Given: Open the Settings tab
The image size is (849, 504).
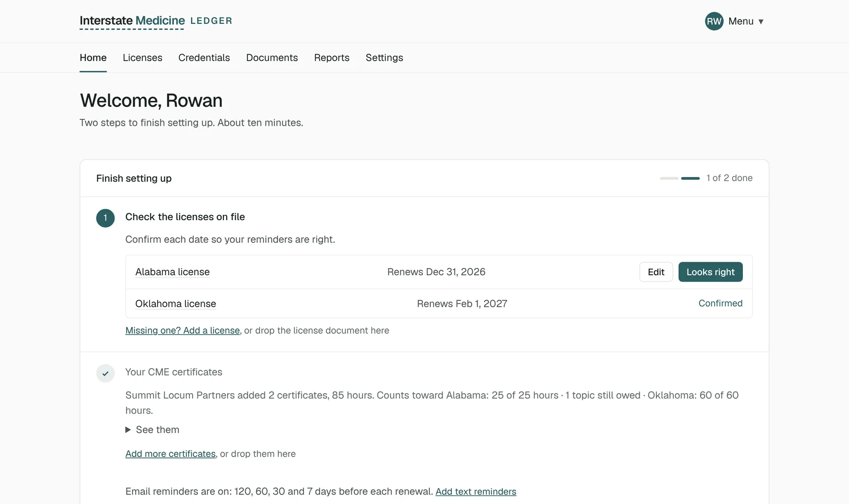Looking at the screenshot, I should pyautogui.click(x=384, y=58).
